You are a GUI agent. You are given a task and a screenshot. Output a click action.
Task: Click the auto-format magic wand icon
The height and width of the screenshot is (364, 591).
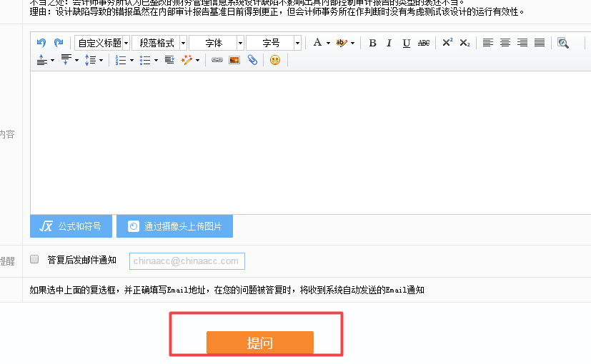(187, 60)
